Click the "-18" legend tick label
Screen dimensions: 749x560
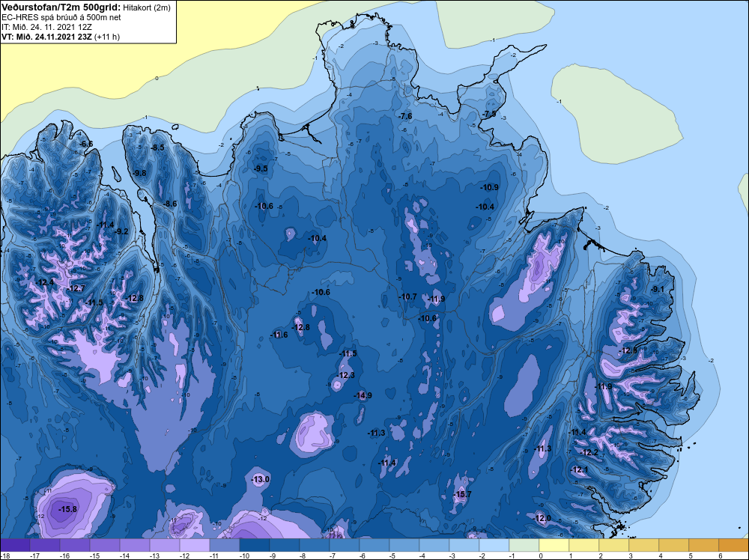(x=4, y=556)
